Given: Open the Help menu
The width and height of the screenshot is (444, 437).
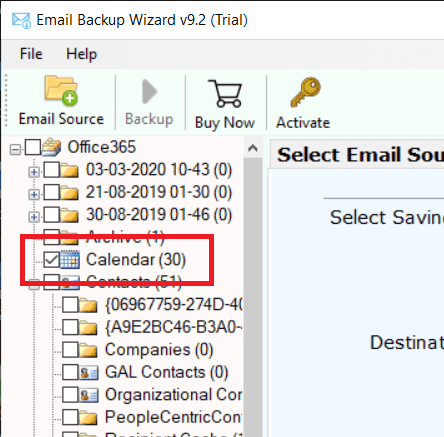Looking at the screenshot, I should [x=81, y=54].
